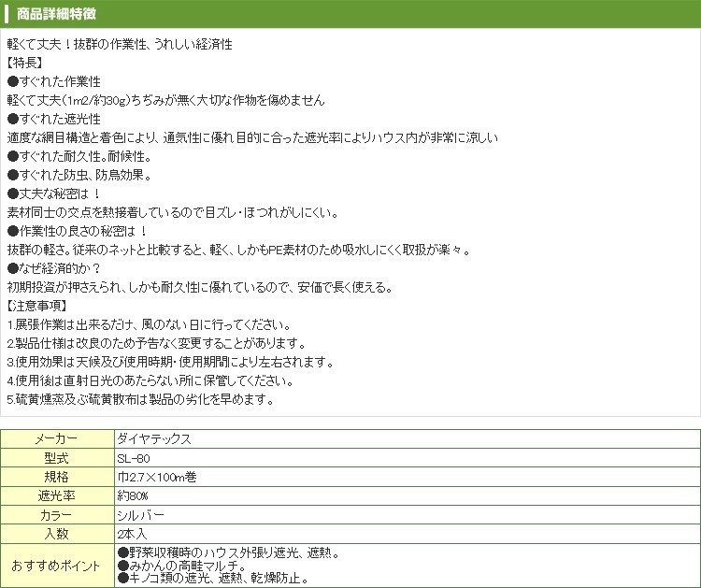
Task: Select caution item 5 about 硫黄燻蒸
Action: tap(141, 400)
